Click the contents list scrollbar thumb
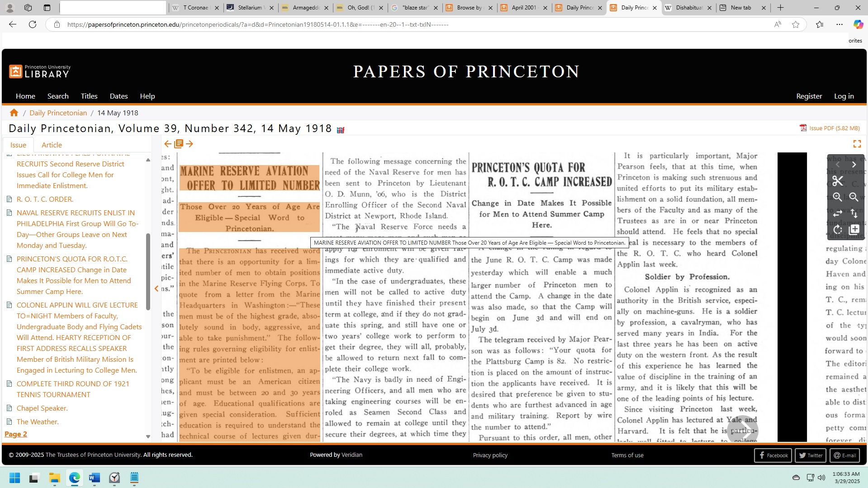This screenshot has width=868, height=488. pyautogui.click(x=148, y=271)
